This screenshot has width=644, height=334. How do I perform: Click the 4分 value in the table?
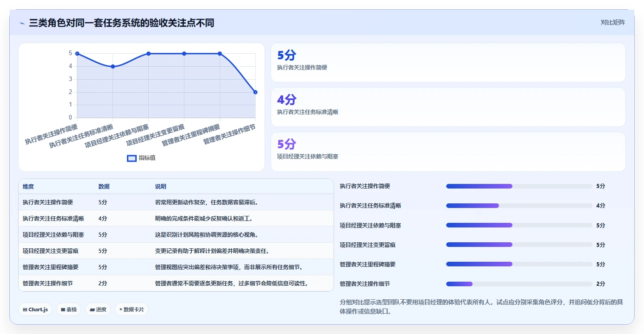103,219
